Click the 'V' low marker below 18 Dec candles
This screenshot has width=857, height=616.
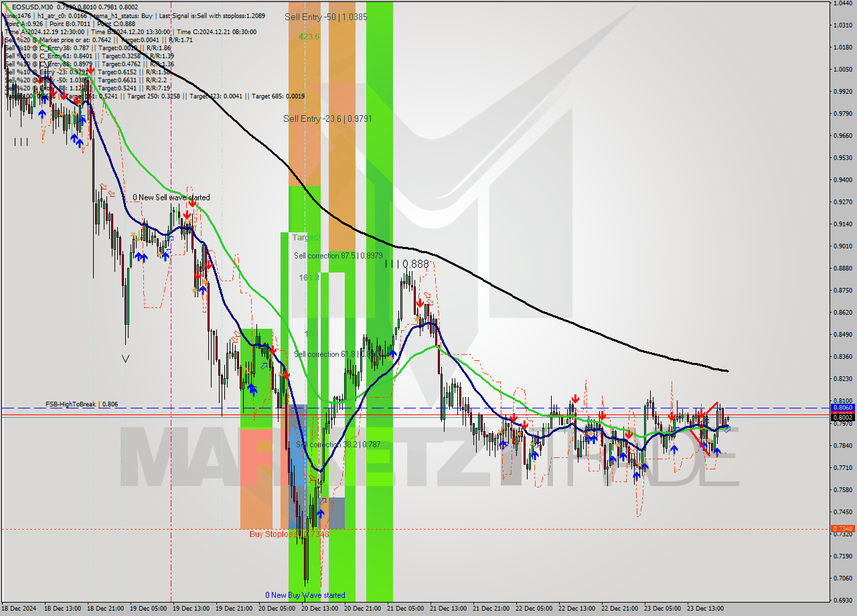coord(125,360)
